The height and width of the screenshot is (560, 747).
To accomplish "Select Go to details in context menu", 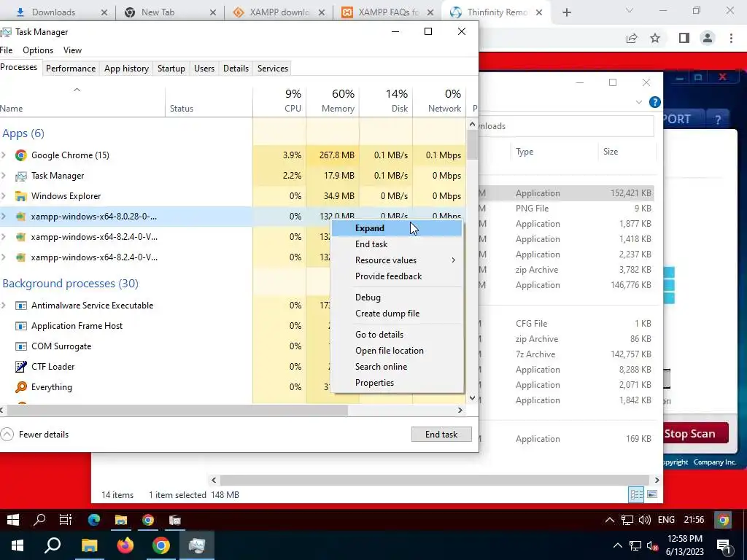I will (x=396, y=334).
